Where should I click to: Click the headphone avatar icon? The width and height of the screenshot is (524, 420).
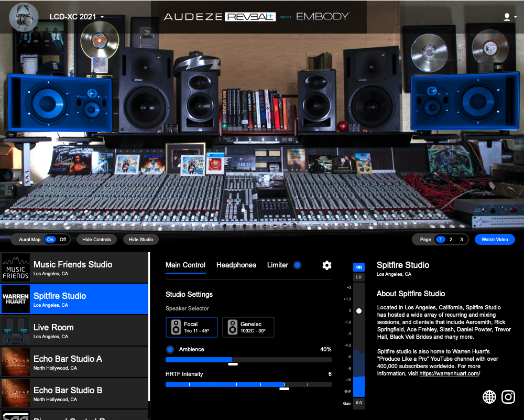[x=24, y=17]
